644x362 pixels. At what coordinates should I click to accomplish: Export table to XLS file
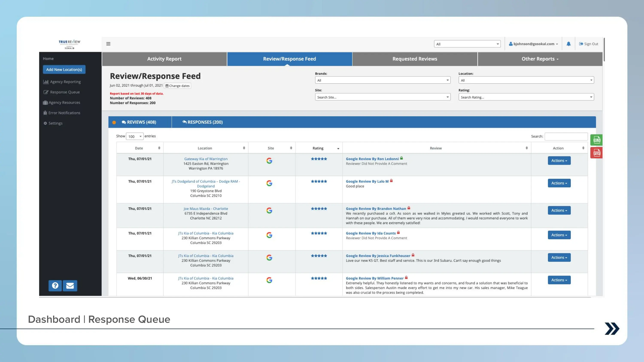point(597,140)
